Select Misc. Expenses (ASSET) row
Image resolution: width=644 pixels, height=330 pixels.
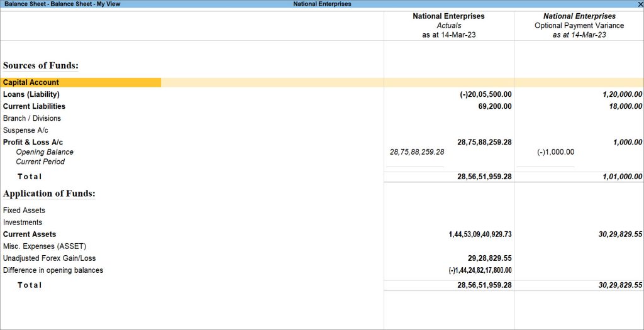click(45, 246)
